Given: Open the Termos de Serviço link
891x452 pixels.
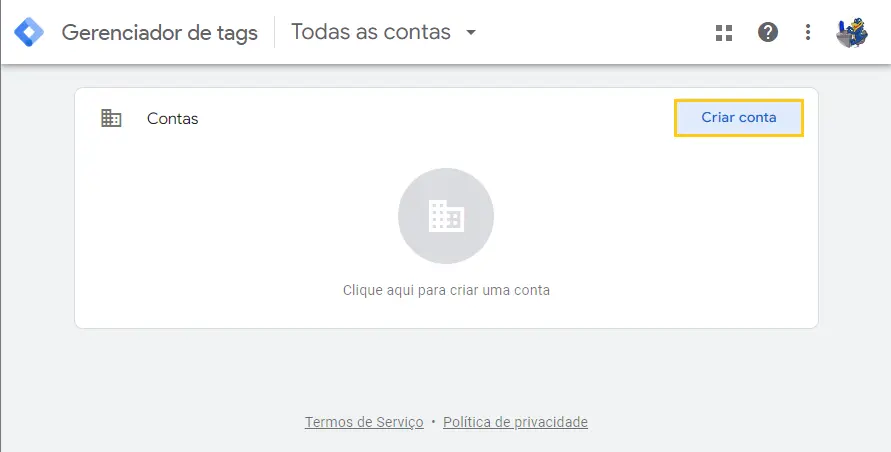Looking at the screenshot, I should [x=364, y=422].
